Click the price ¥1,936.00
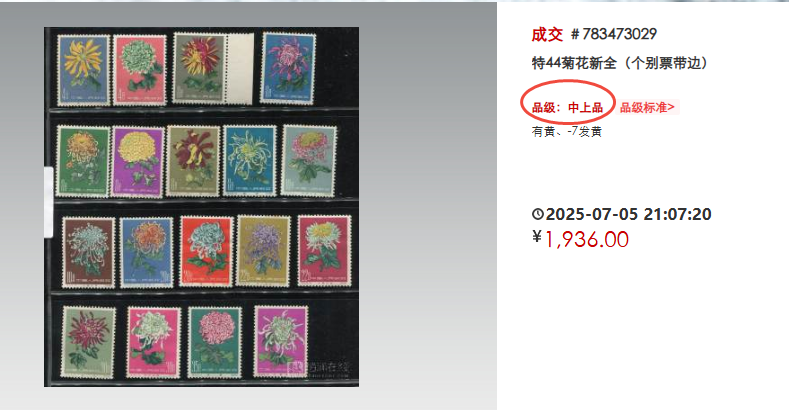Image resolution: width=789 pixels, height=410 pixels. (x=580, y=239)
